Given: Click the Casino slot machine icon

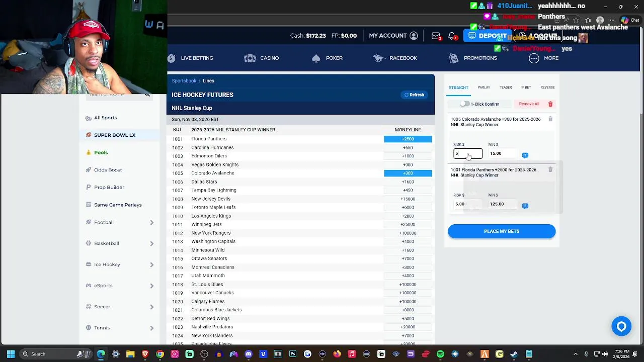Looking at the screenshot, I should 250,58.
